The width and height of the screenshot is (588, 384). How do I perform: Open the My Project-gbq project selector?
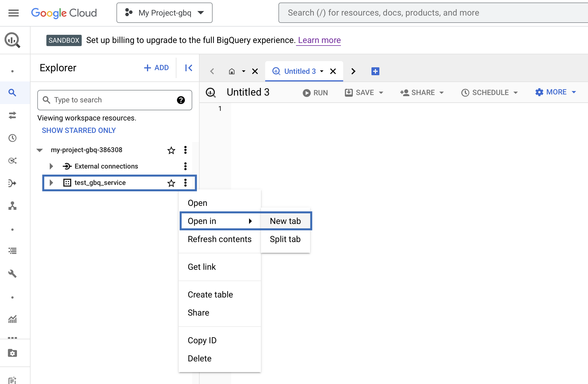[164, 13]
